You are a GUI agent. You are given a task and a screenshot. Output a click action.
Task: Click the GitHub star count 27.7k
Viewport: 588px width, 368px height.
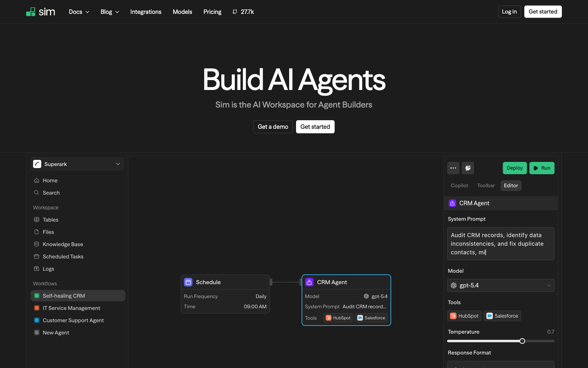[x=243, y=12]
